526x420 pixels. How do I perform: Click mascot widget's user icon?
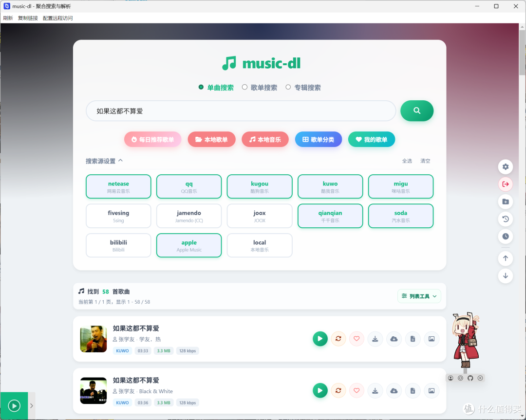point(451,378)
